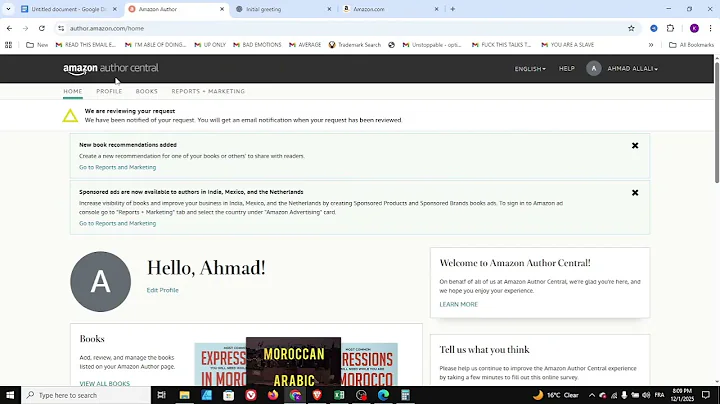This screenshot has height=404, width=720.
Task: Open the volume control in system tray
Action: tap(646, 395)
